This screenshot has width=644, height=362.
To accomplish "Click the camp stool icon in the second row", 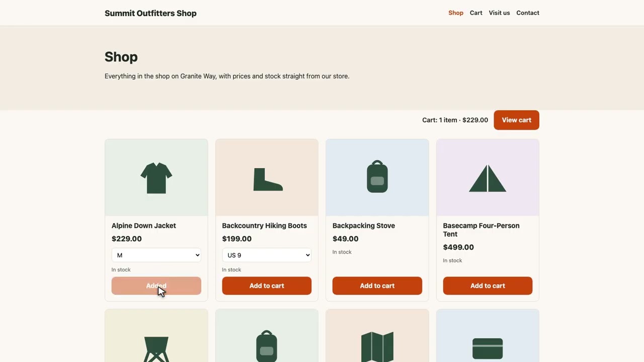I will 156,349.
